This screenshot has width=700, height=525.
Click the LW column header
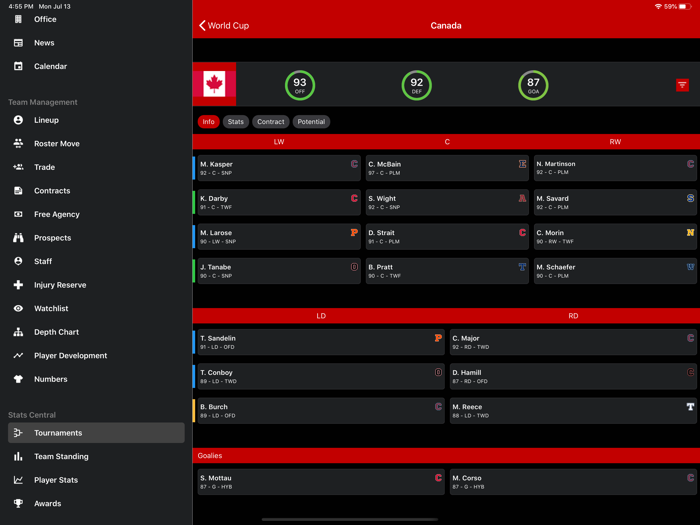tap(279, 142)
